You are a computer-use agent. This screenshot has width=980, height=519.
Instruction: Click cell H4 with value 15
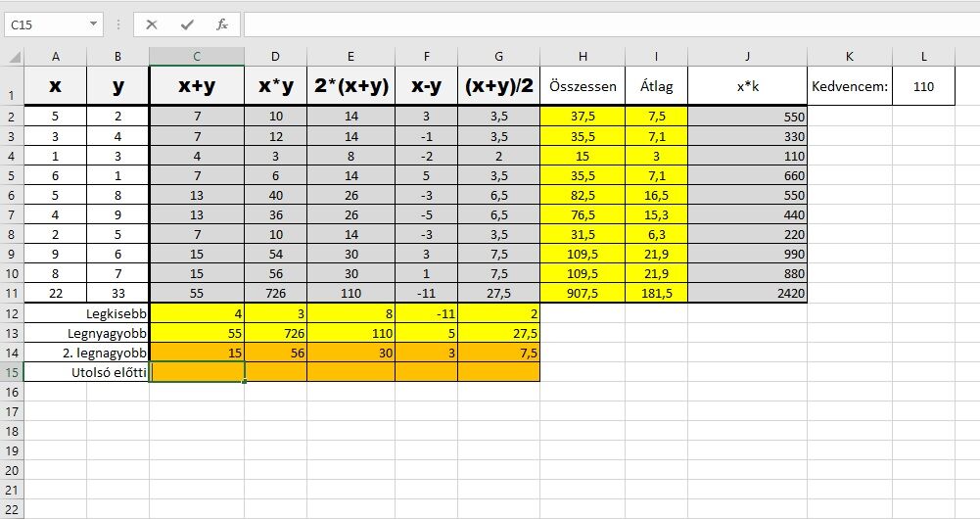tap(583, 156)
